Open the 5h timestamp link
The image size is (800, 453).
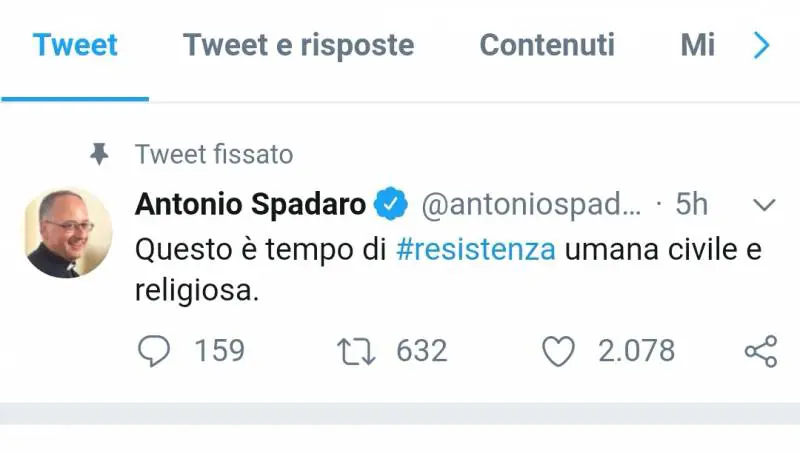pos(691,205)
